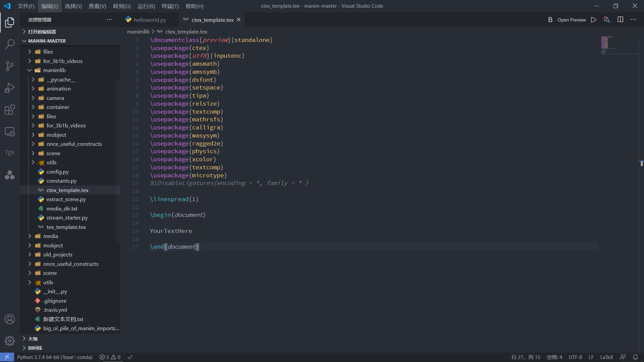Click the bold B toolbar icon
This screenshot has height=362, width=644.
(x=550, y=20)
